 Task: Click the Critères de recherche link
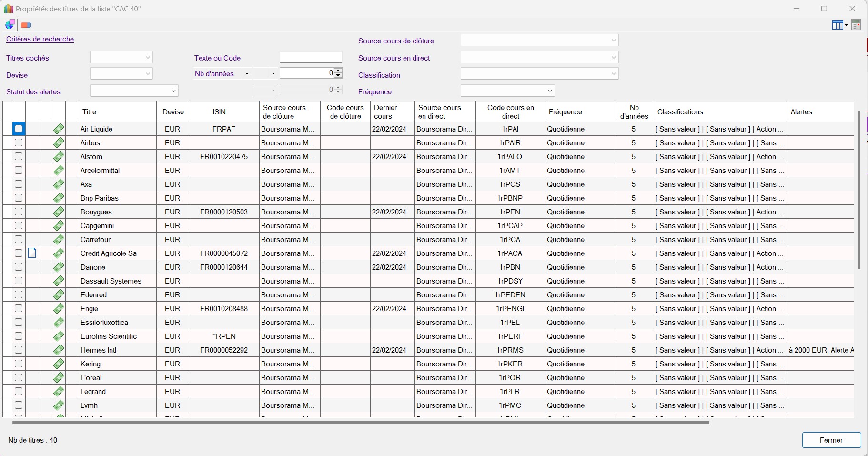point(40,39)
